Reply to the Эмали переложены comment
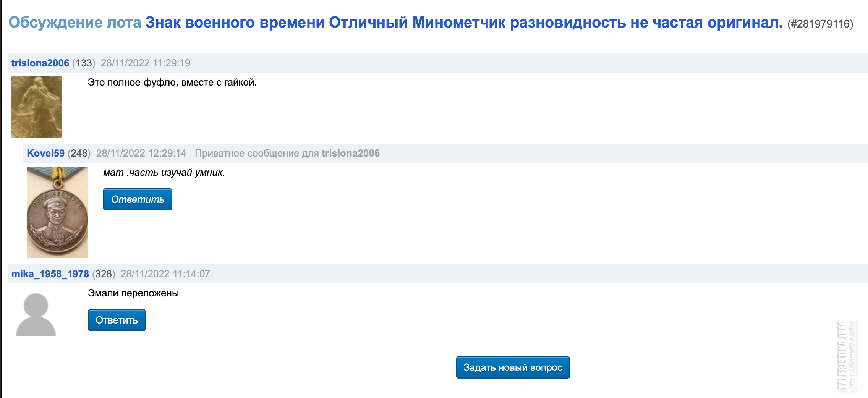The width and height of the screenshot is (868, 398). (x=117, y=320)
